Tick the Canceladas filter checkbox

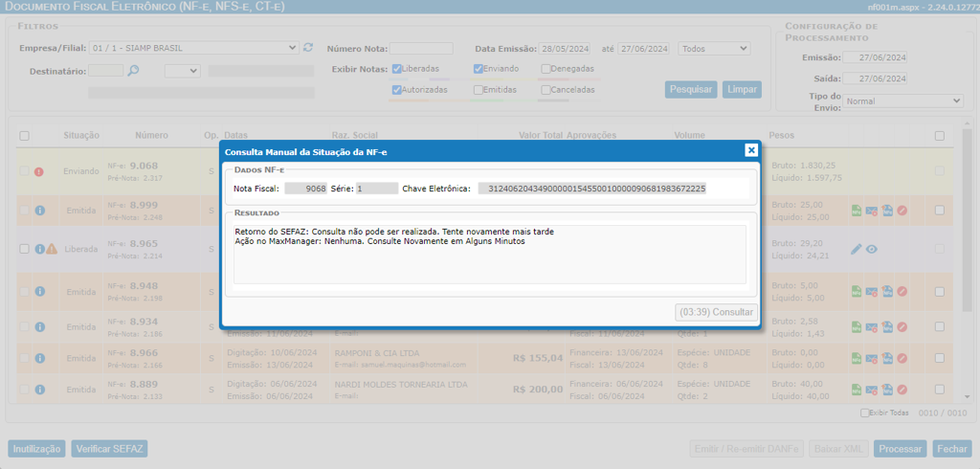[x=546, y=90]
